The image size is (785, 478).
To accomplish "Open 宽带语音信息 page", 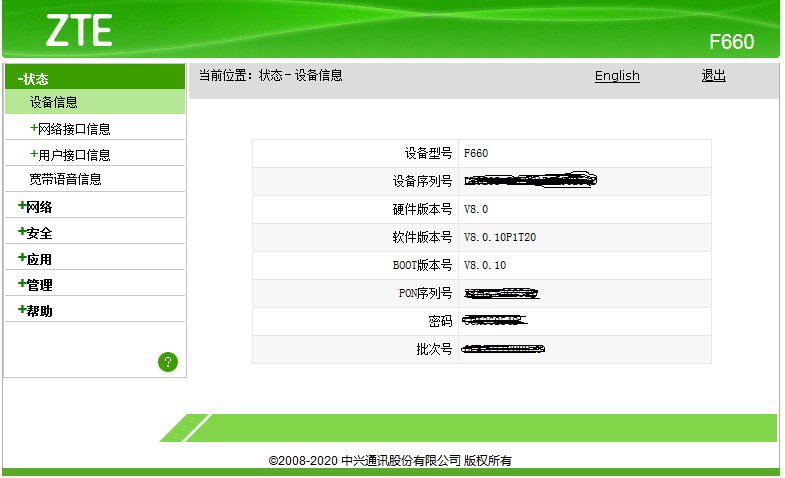I will click(66, 179).
